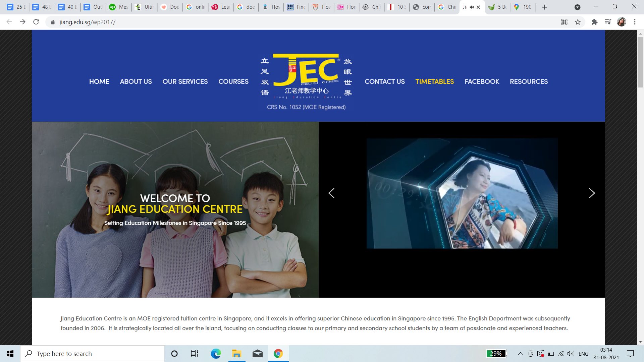Open File Explorer from the taskbar

[236, 354]
